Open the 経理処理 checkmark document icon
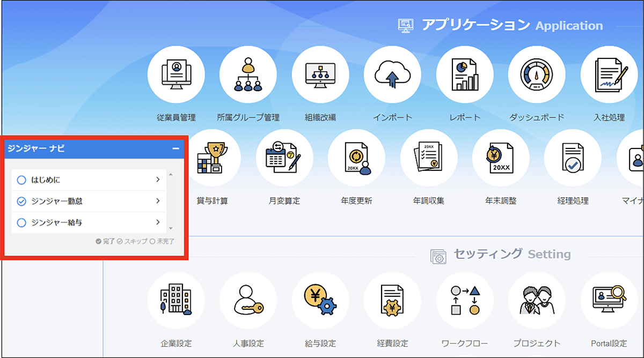 pyautogui.click(x=573, y=158)
